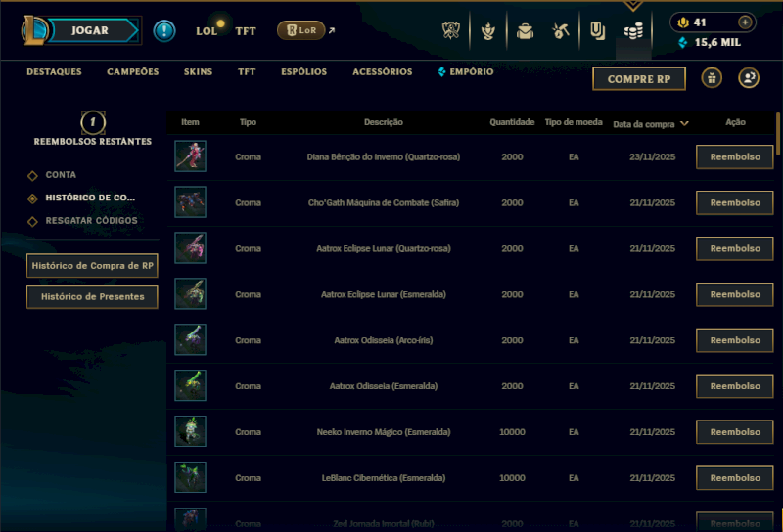The height and width of the screenshot is (532, 783).
Task: Open the ESPÓLIOS tab
Action: click(x=304, y=71)
